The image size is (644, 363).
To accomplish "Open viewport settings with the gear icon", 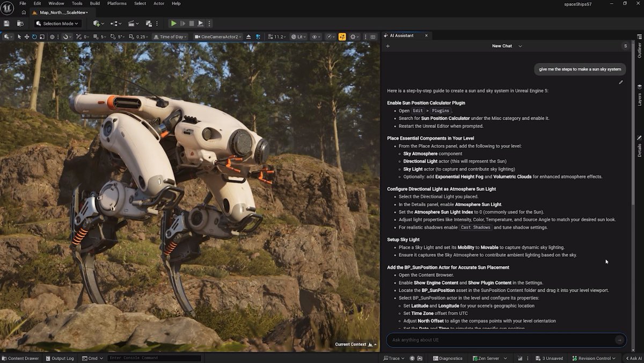I will click(x=353, y=35).
